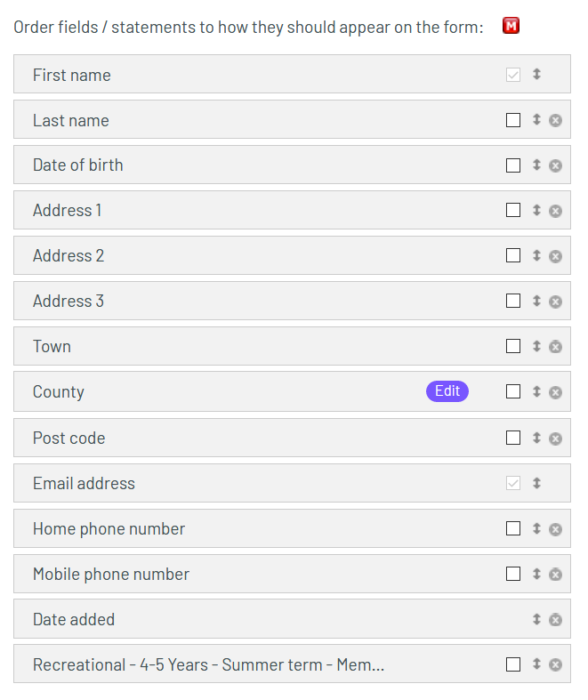Click the Address 1 reorder handle
The image size is (588, 700).
[x=536, y=211]
